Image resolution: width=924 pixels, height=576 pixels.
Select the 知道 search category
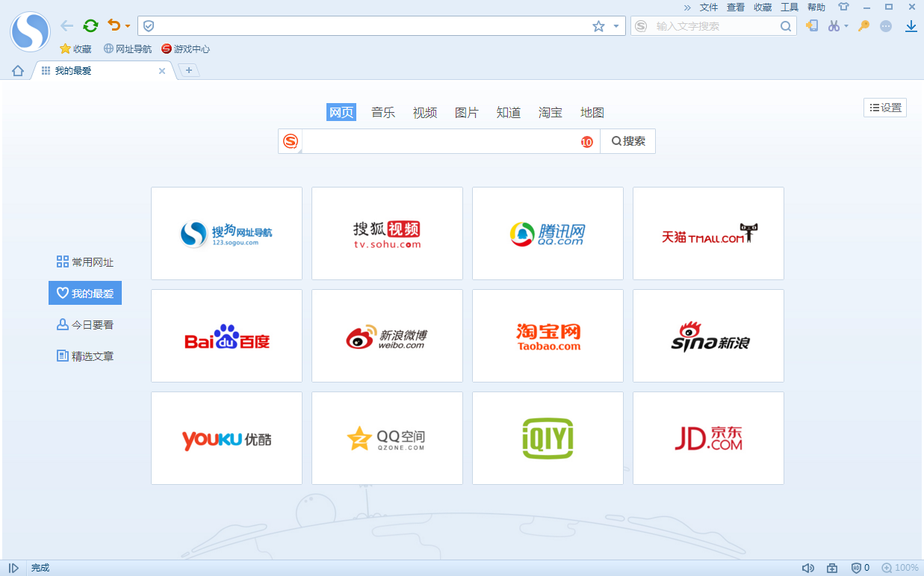click(x=509, y=112)
